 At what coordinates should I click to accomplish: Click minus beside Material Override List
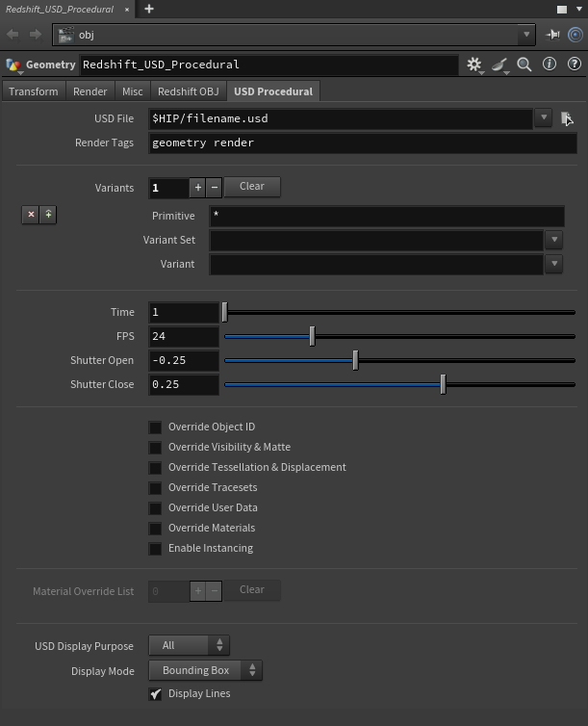point(215,591)
